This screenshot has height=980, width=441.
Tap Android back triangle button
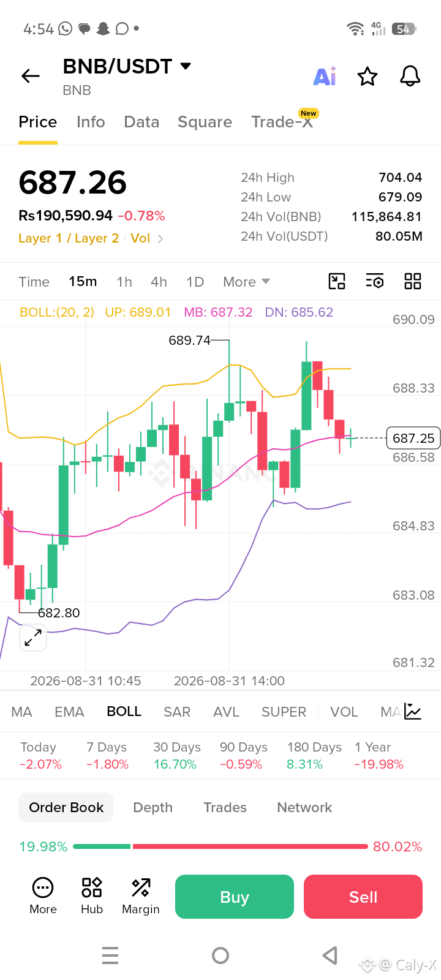pos(330,956)
